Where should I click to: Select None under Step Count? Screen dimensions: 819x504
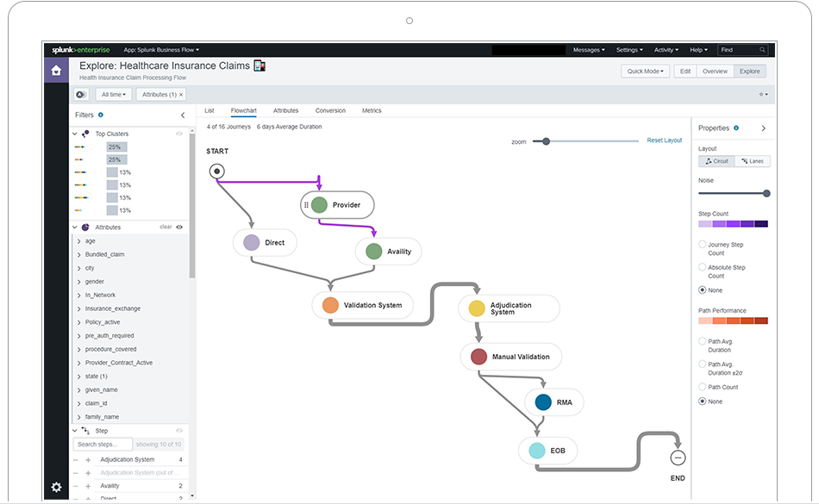point(702,290)
